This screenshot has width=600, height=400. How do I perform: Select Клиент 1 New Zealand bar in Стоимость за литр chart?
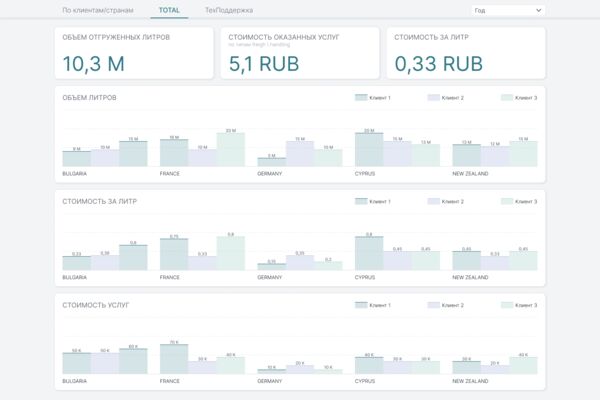pyautogui.click(x=466, y=261)
